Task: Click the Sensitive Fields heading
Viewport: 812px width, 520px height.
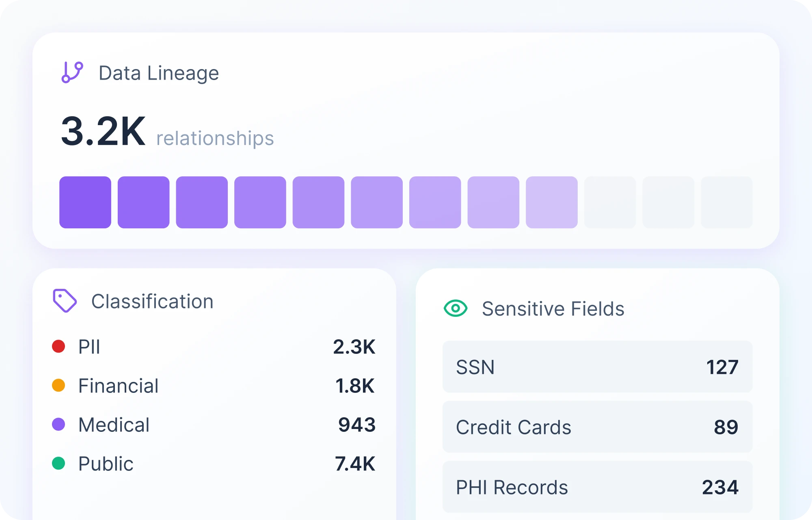Action: [x=553, y=309]
